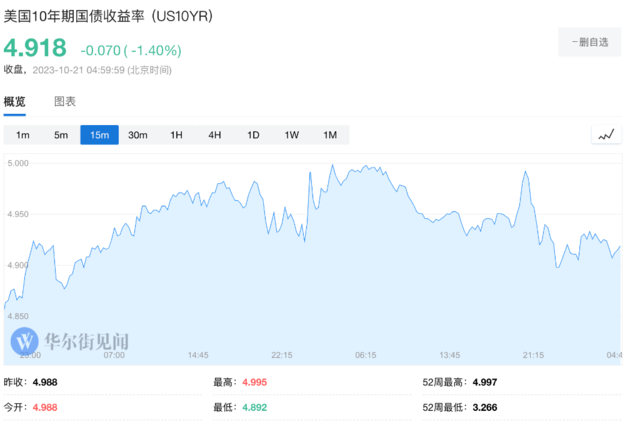Screen dimensions: 640x424
Task: Switch to the 图表 chart tab
Action: click(x=65, y=102)
